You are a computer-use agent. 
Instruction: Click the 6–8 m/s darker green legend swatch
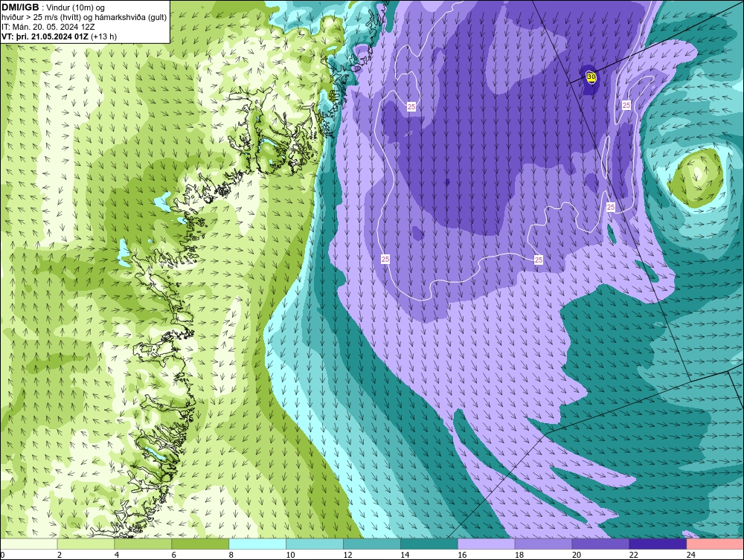(200, 544)
